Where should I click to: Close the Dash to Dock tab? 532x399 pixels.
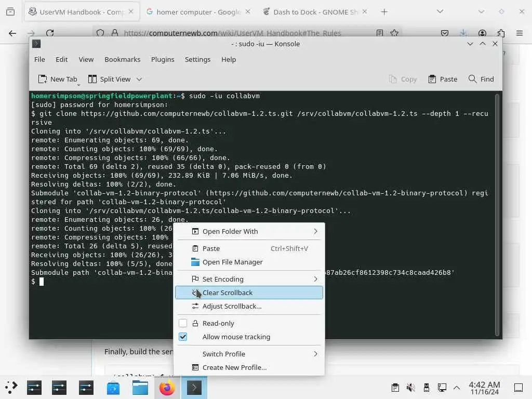point(364,11)
